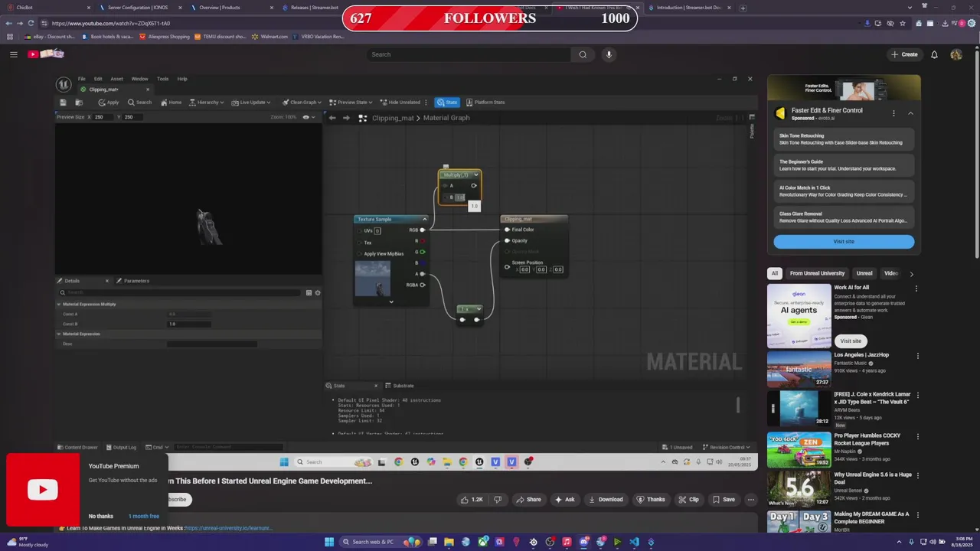Click the Const B value field
The width and height of the screenshot is (980, 551).
point(189,324)
